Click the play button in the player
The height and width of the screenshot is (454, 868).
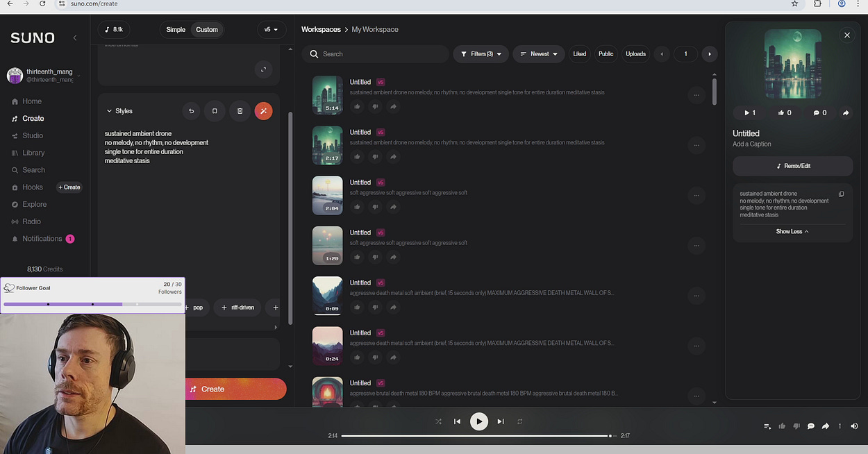(479, 421)
